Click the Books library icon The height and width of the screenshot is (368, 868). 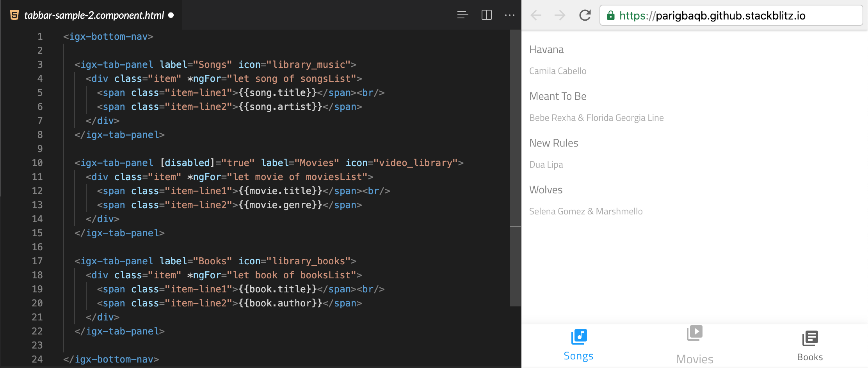[810, 338]
